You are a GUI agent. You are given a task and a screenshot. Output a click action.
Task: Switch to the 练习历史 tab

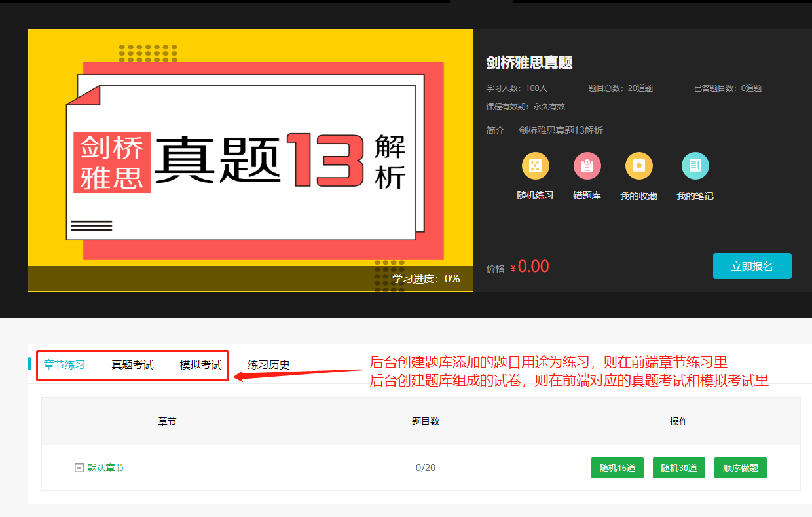coord(268,364)
